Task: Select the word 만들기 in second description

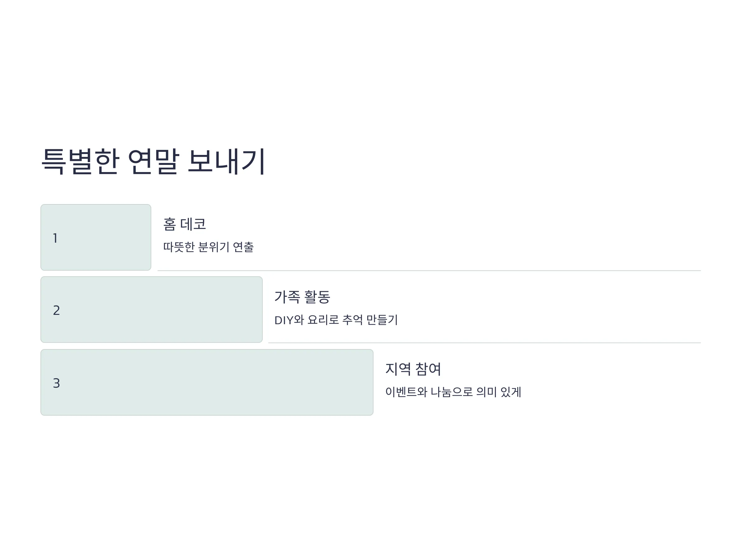Action: tap(382, 320)
